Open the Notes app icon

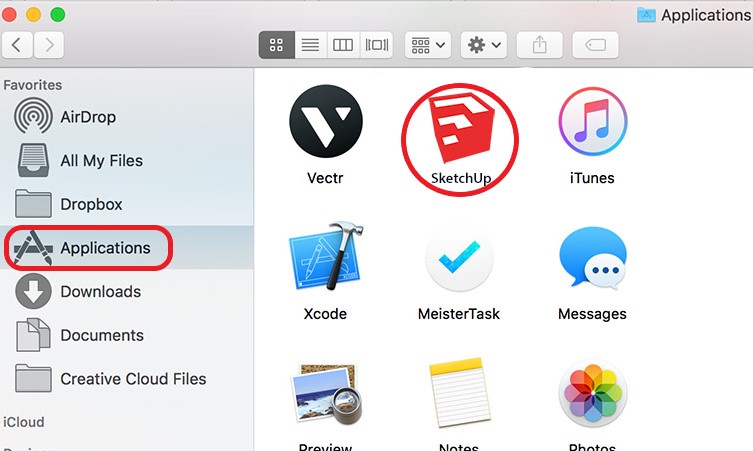coord(459,392)
